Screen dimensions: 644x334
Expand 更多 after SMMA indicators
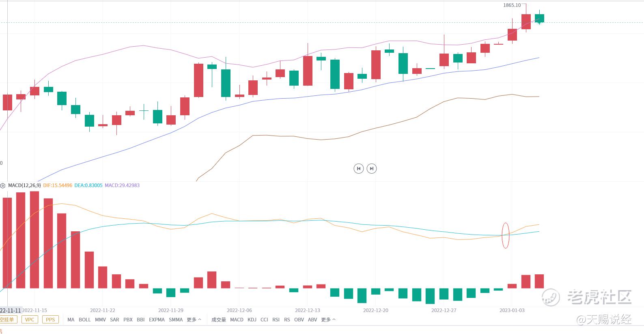(194, 320)
